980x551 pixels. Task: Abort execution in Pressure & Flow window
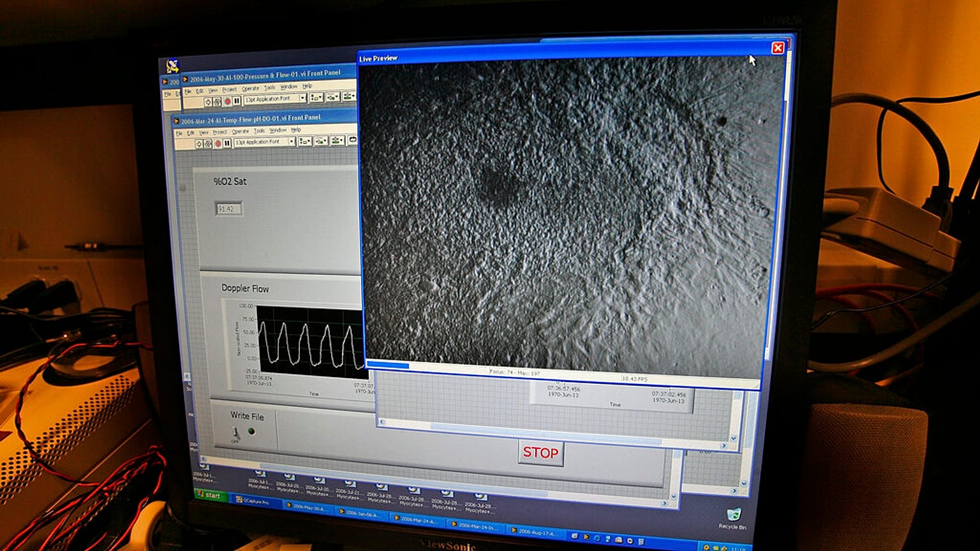click(227, 101)
